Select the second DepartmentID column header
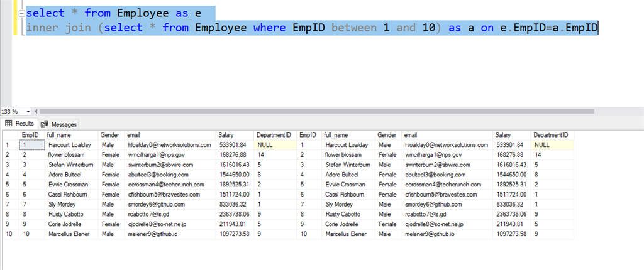This screenshot has height=270, width=644. click(552, 134)
